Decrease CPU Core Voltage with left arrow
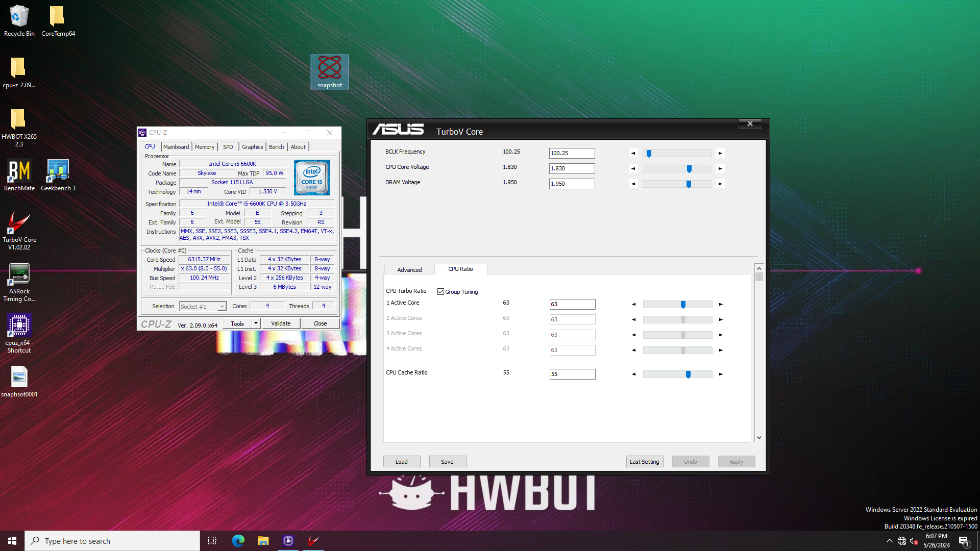Viewport: 980px width, 551px height. [x=633, y=168]
